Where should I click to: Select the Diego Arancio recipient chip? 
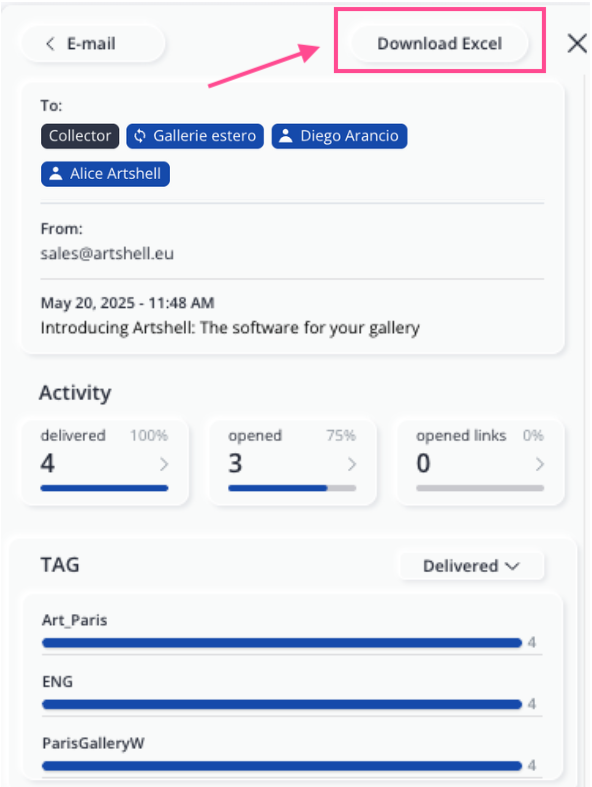pos(339,136)
